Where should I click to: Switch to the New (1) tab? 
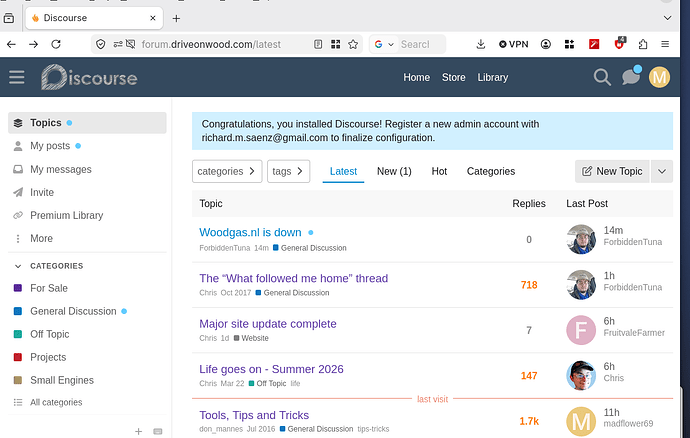[394, 171]
